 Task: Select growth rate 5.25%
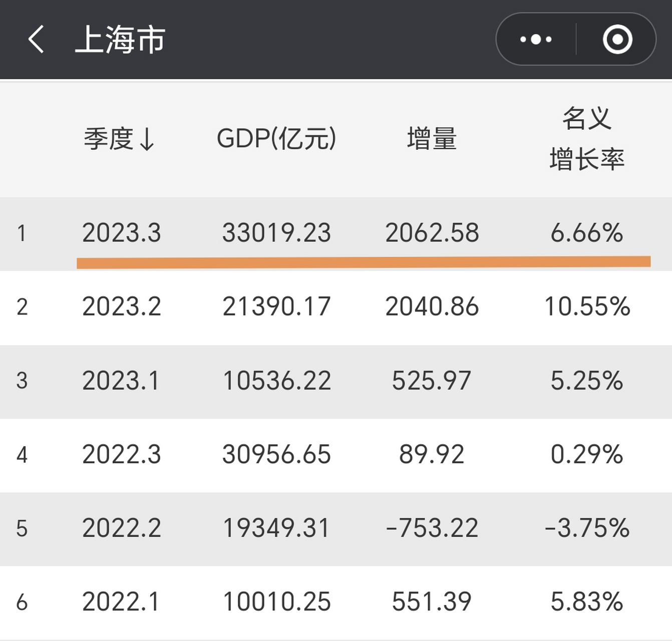pyautogui.click(x=587, y=381)
